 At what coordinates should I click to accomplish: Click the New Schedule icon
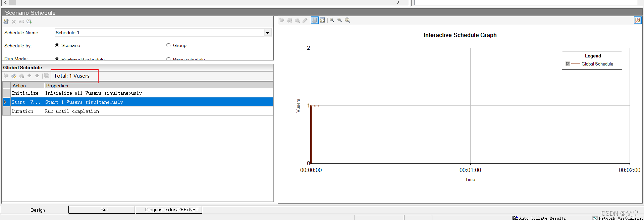(x=6, y=21)
